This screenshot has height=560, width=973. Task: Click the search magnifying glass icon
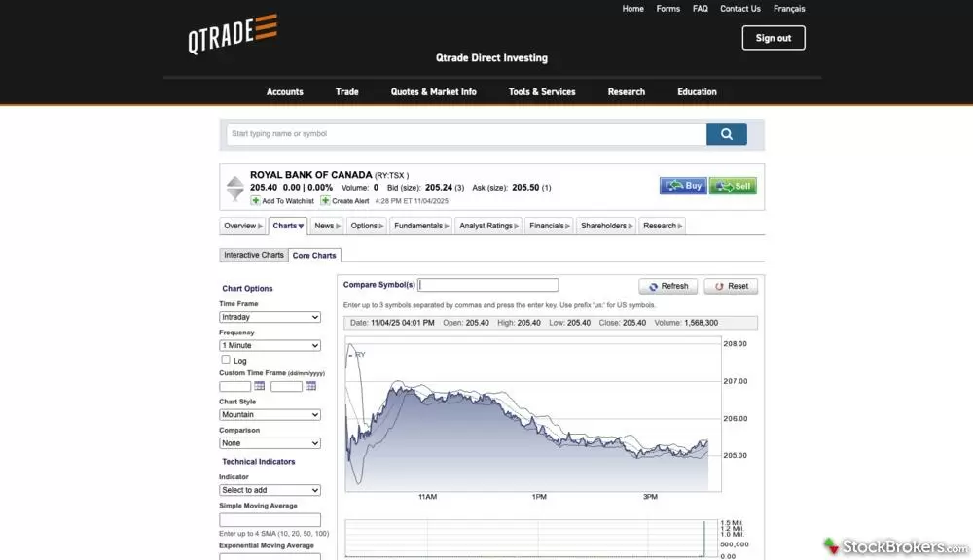pos(726,133)
